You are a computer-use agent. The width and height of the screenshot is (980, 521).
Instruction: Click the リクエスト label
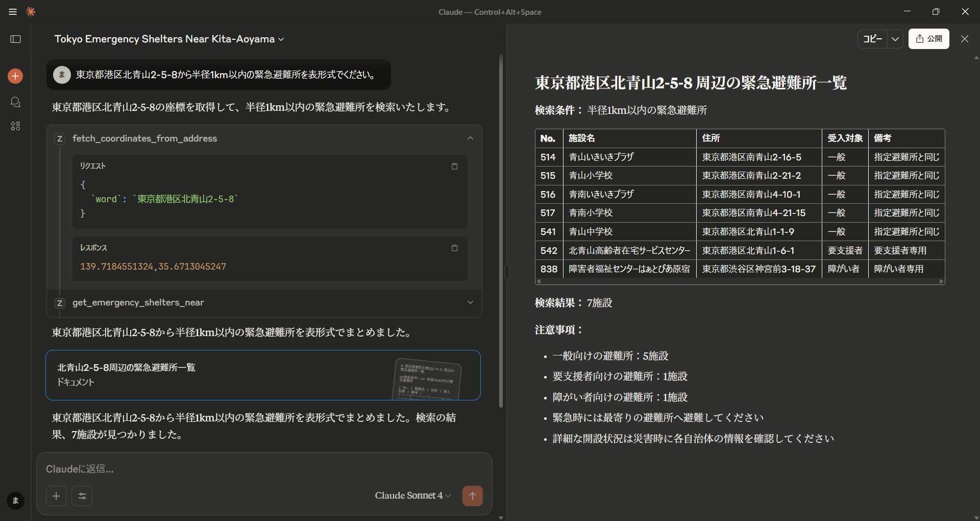point(93,166)
